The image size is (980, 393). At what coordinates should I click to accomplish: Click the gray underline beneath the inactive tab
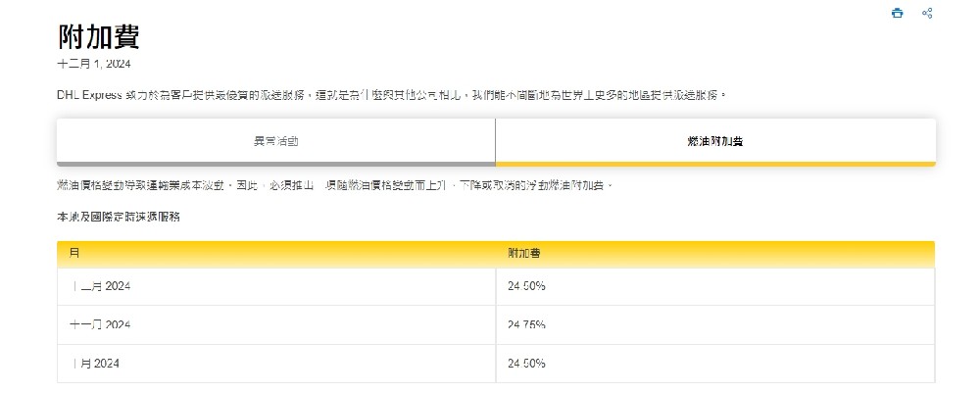click(275, 164)
